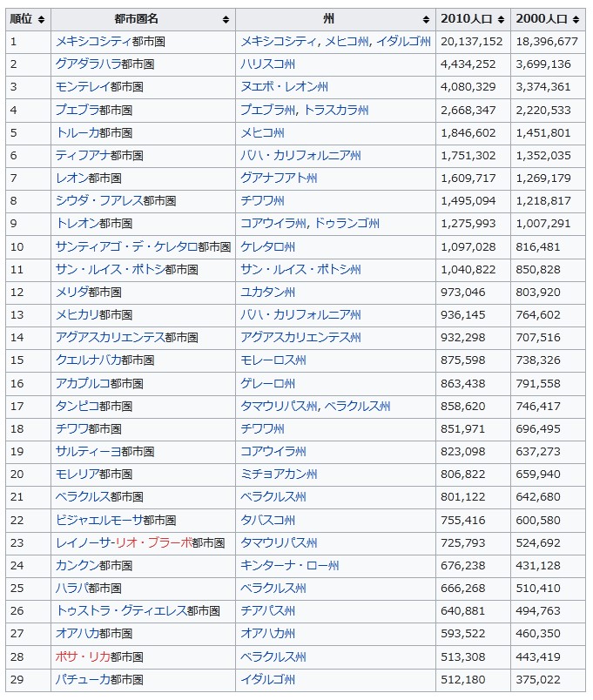Open the ドゥランゴ州 link
Screen dimensions: 593x700
pyautogui.click(x=346, y=223)
